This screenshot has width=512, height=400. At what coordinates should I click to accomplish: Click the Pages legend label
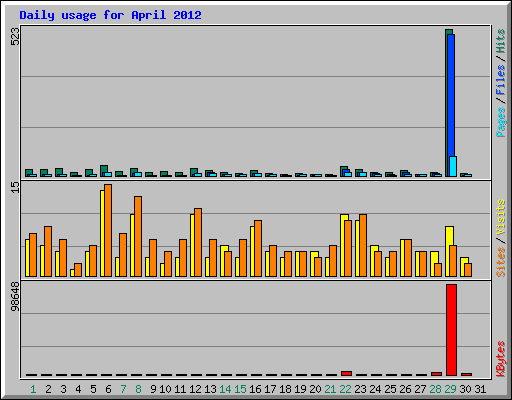501,122
